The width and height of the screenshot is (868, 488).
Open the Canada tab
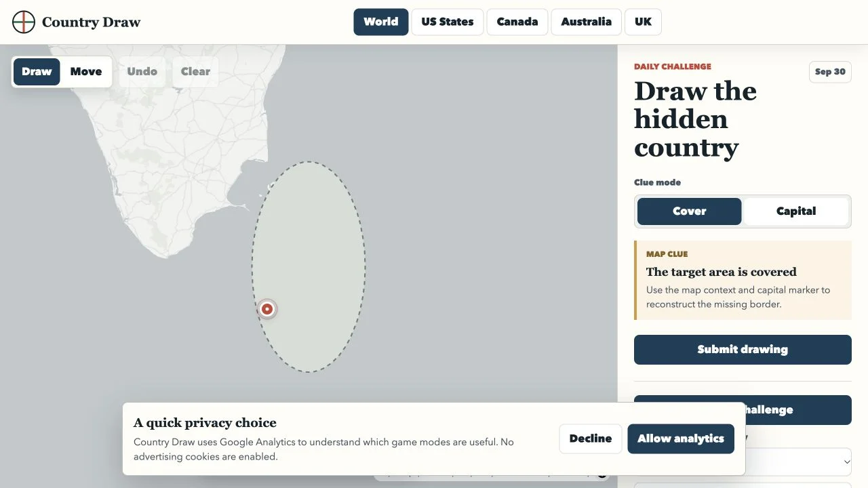coord(517,22)
